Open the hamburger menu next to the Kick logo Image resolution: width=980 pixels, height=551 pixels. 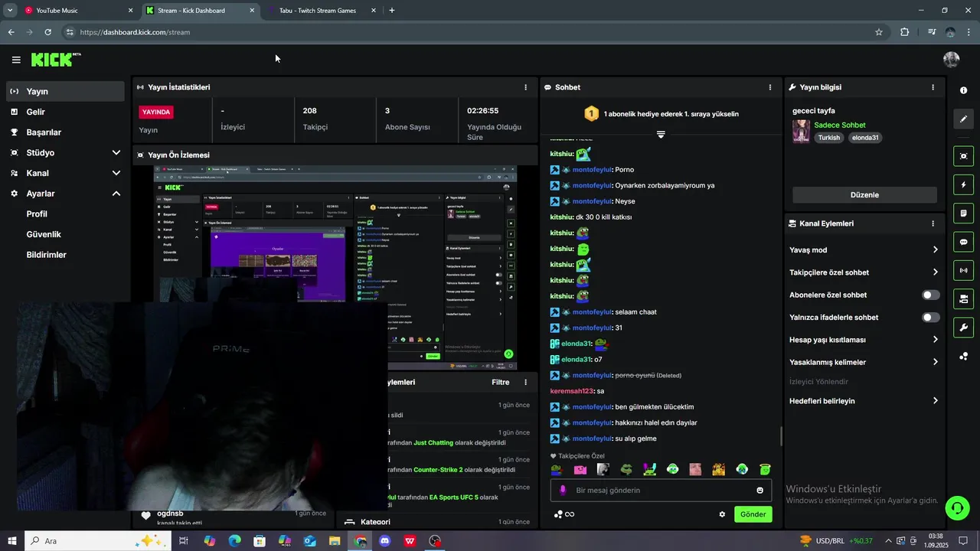click(x=16, y=60)
